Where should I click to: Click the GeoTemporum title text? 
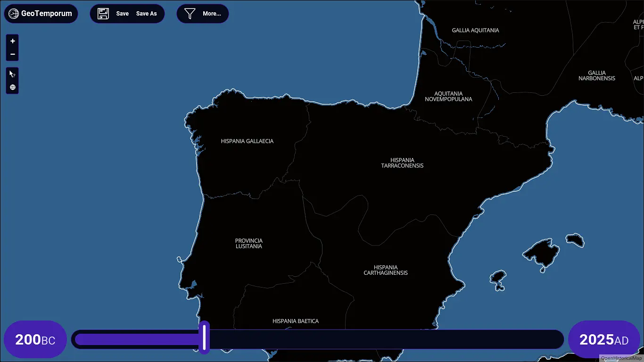(x=47, y=14)
